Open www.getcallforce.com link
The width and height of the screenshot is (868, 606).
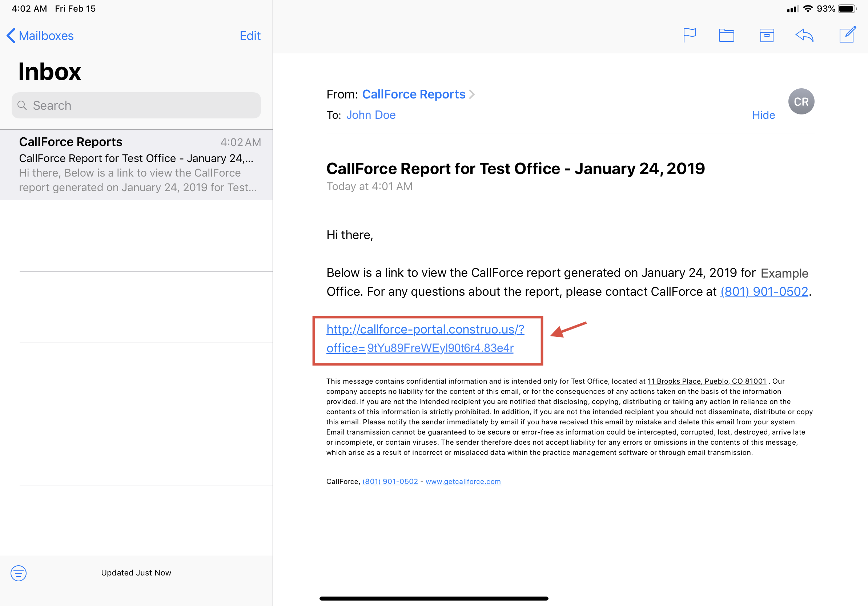pos(463,481)
